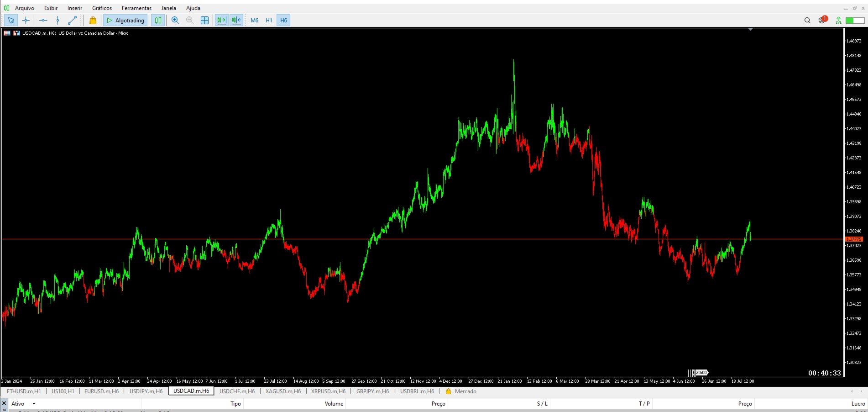The image size is (868, 412).
Task: Zoom in on the chart
Action: 175,20
